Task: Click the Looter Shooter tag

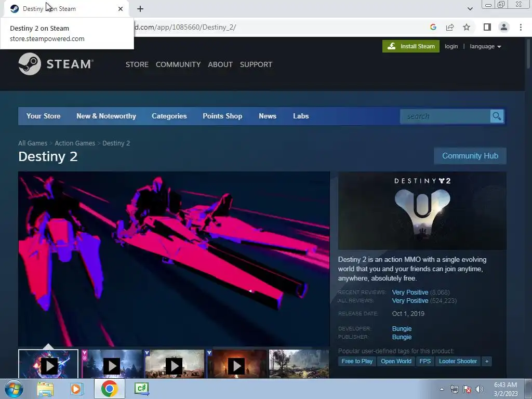Action: click(458, 362)
